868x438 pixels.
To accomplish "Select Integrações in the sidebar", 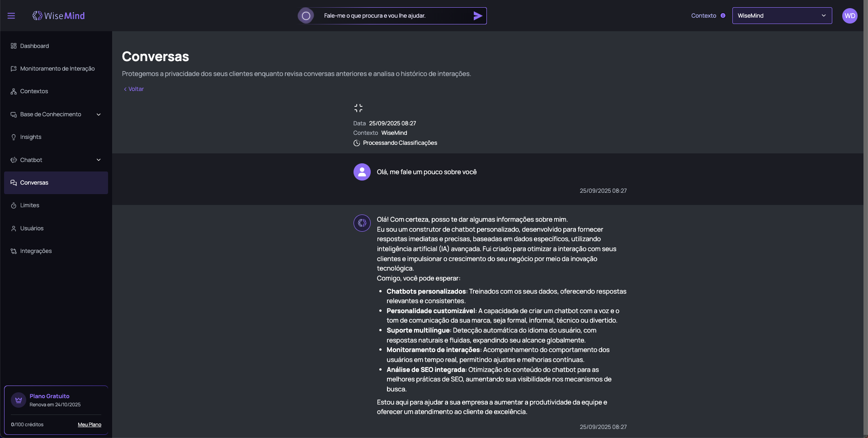I will [36, 251].
